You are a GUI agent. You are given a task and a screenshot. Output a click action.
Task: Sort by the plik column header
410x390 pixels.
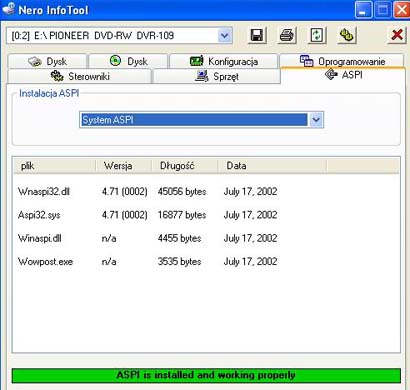(55, 166)
